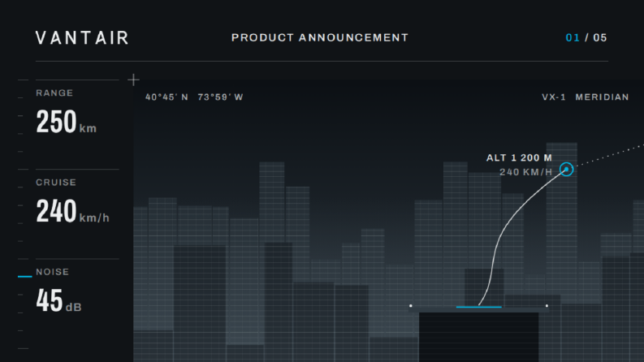This screenshot has width=644, height=362.
Task: Click the 01 slide number indicator
Action: tap(573, 38)
